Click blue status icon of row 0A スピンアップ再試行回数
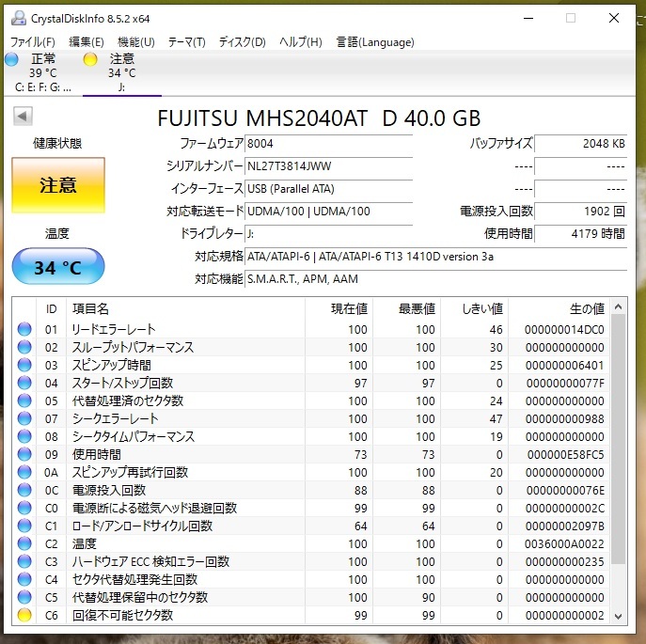646x644 pixels. [x=24, y=472]
